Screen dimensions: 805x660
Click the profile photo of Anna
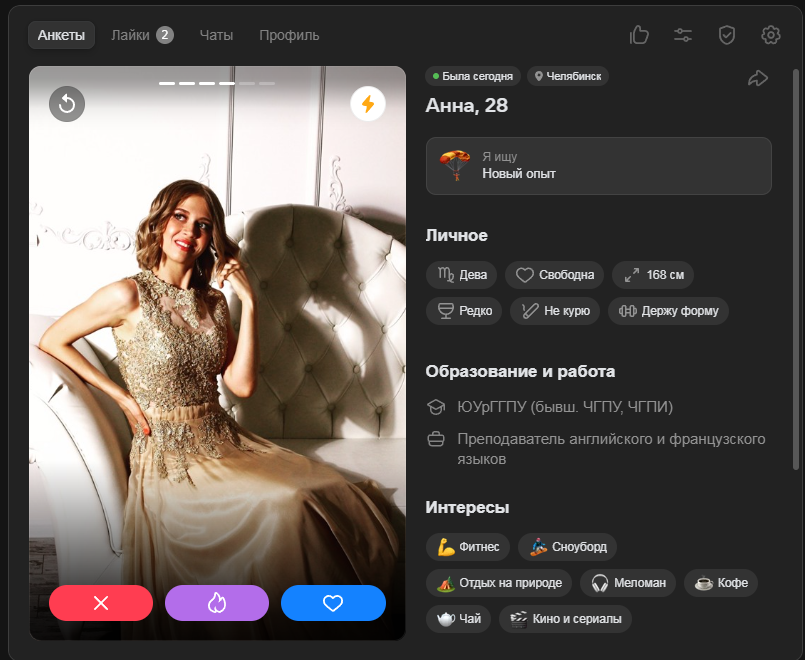click(217, 353)
